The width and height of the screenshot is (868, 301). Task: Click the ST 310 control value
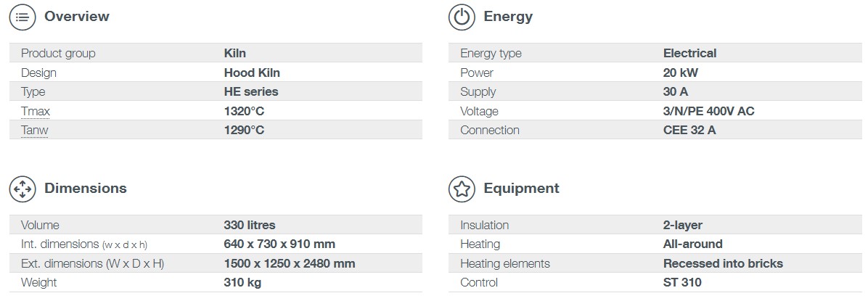pyautogui.click(x=682, y=283)
